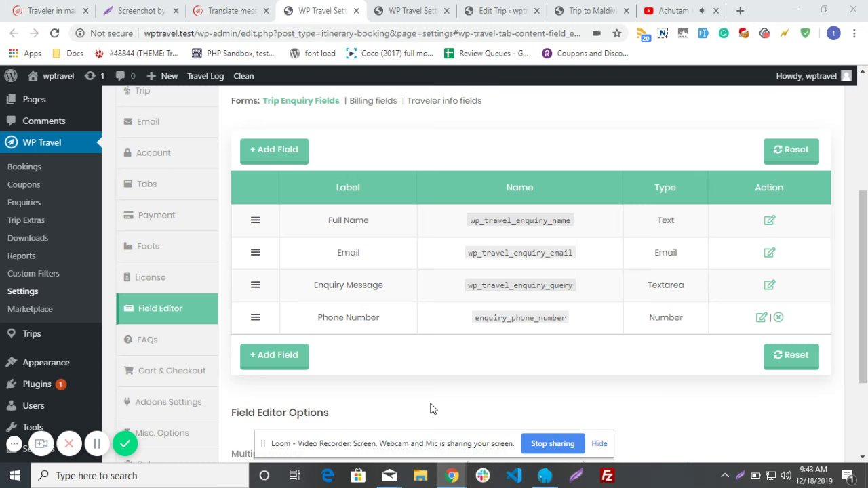
Task: Open FileZilla from the taskbar
Action: coord(608,475)
